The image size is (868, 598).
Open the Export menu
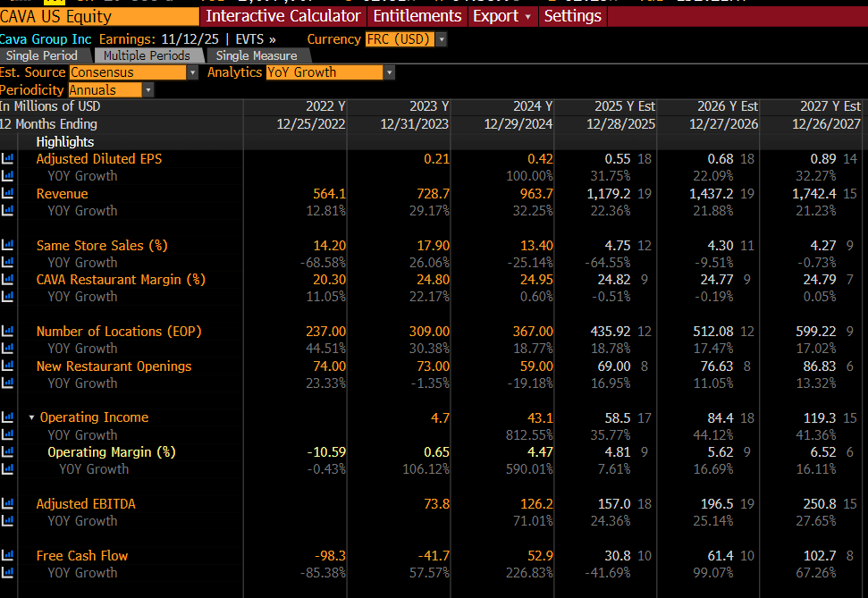[x=501, y=16]
